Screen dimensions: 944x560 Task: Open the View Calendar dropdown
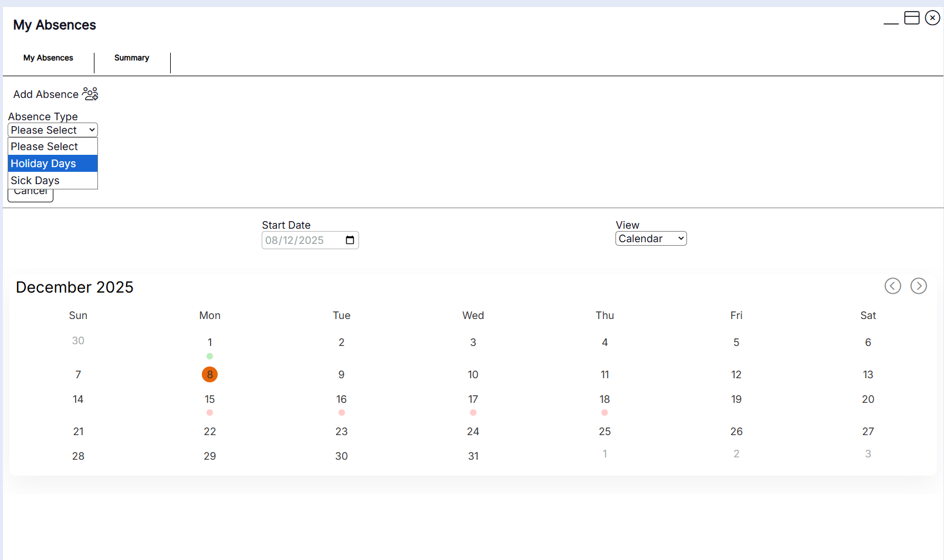click(x=651, y=239)
